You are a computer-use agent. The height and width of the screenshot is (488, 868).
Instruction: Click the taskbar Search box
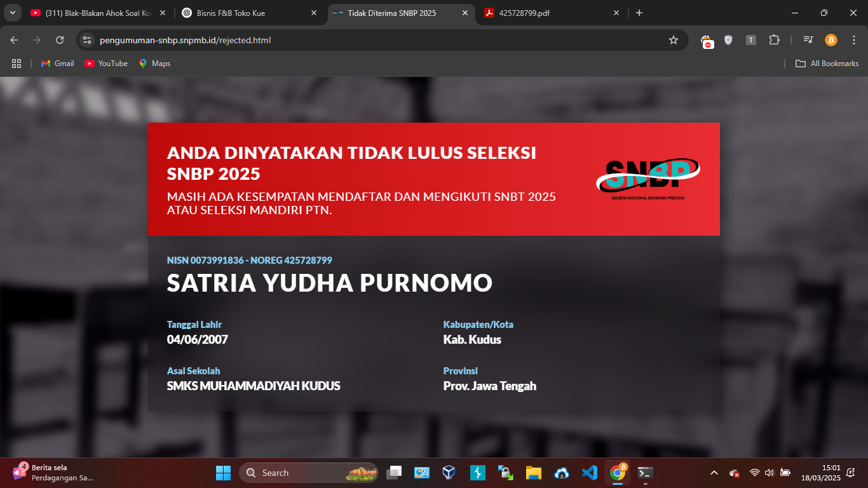point(309,473)
